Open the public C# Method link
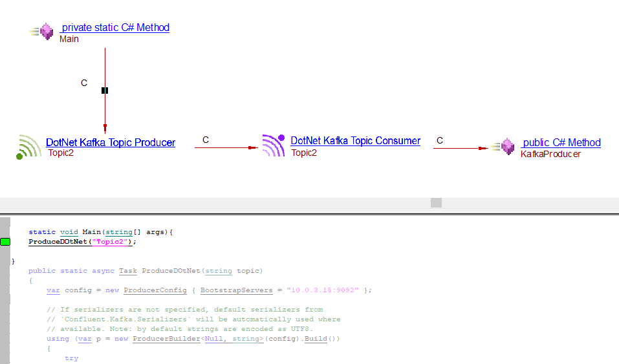 pos(561,142)
